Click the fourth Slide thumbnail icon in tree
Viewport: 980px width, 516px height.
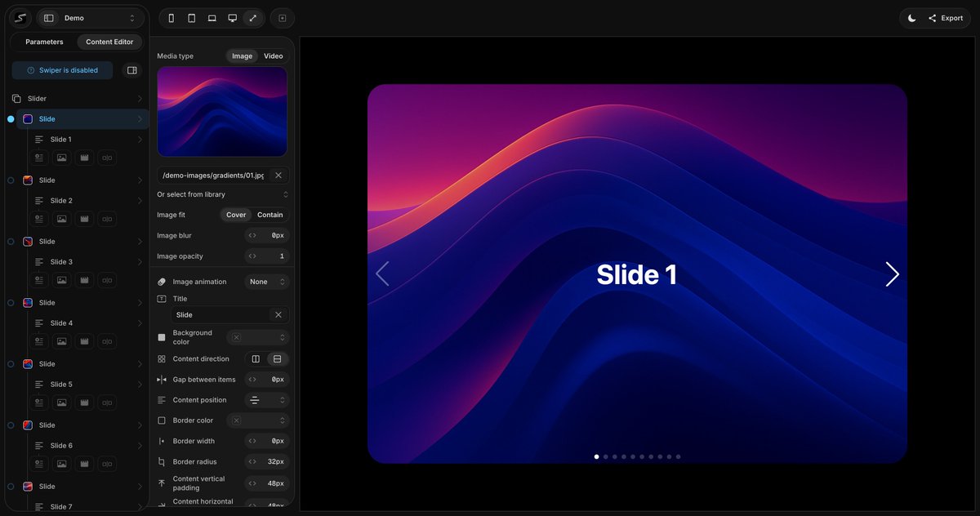click(28, 303)
